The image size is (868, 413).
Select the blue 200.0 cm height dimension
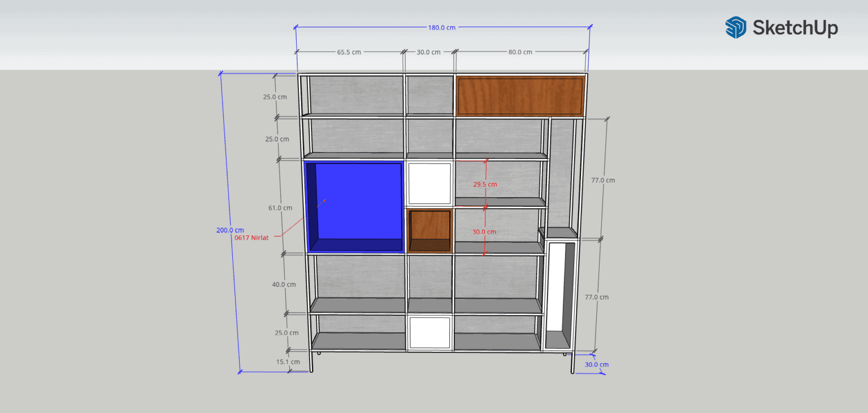[x=230, y=230]
